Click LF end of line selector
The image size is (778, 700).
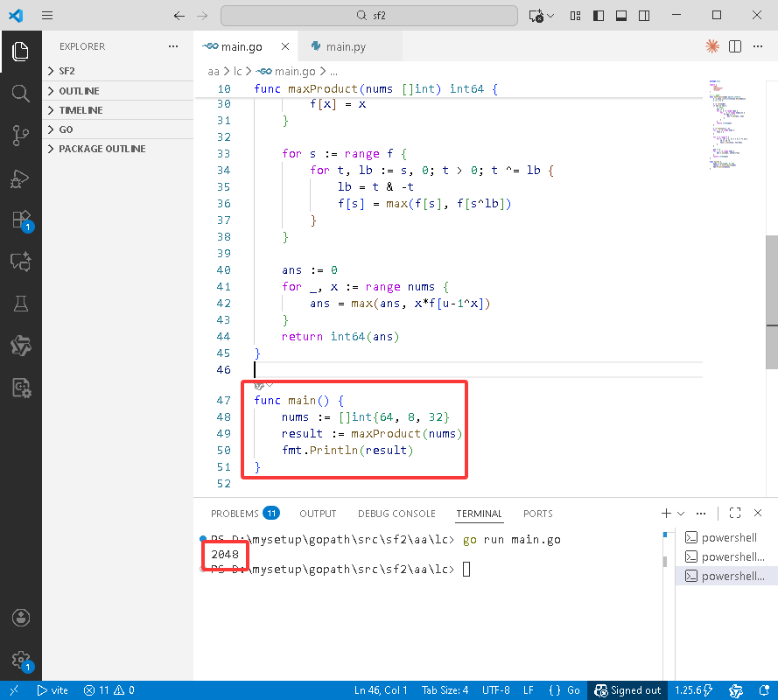(529, 690)
